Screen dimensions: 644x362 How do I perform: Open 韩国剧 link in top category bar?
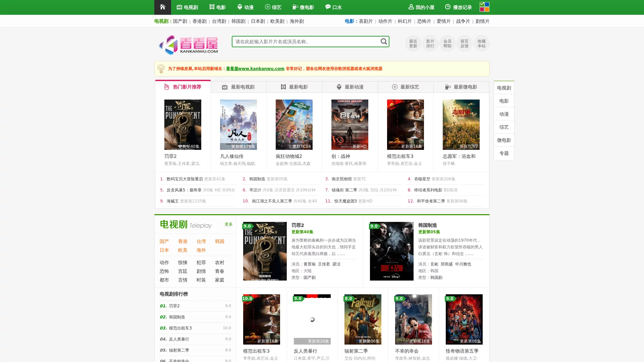tap(238, 21)
